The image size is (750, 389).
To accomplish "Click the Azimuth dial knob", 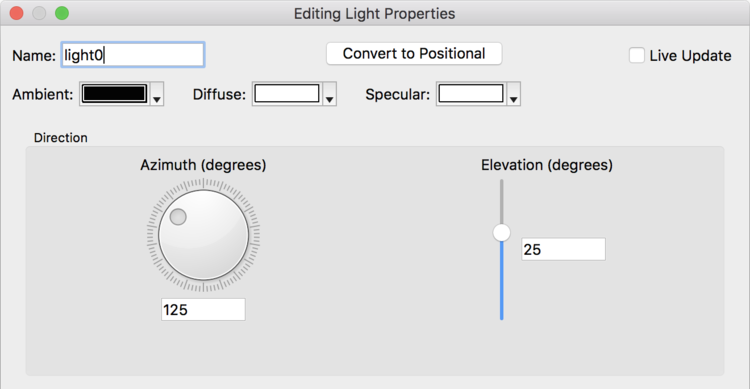I will tap(203, 235).
